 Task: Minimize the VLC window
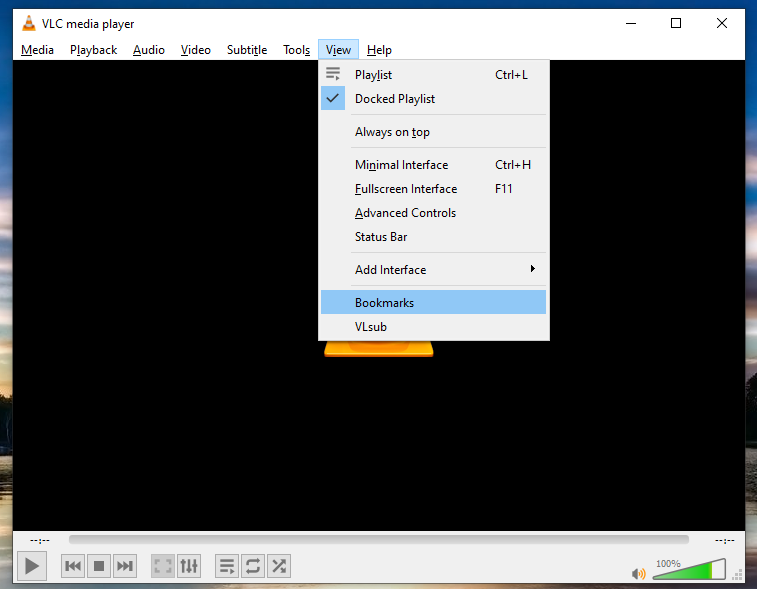(x=631, y=23)
